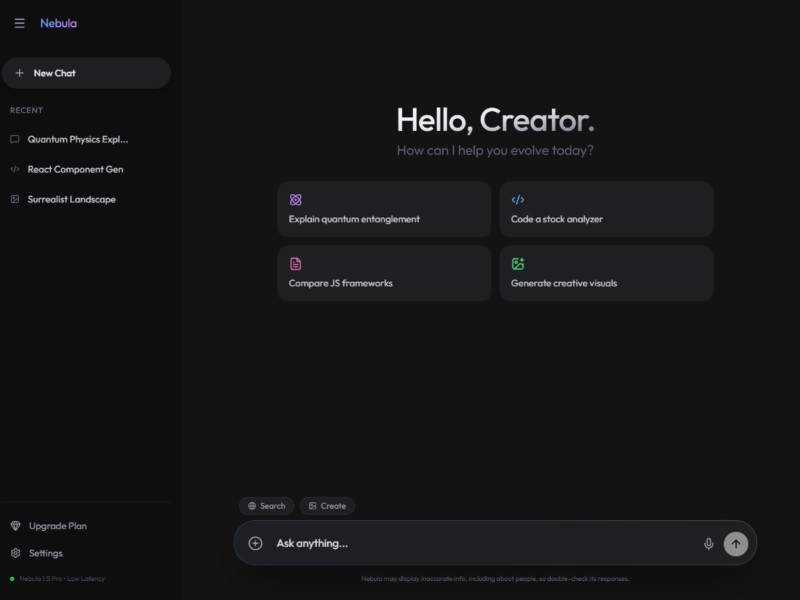Start a New Chat

point(86,73)
